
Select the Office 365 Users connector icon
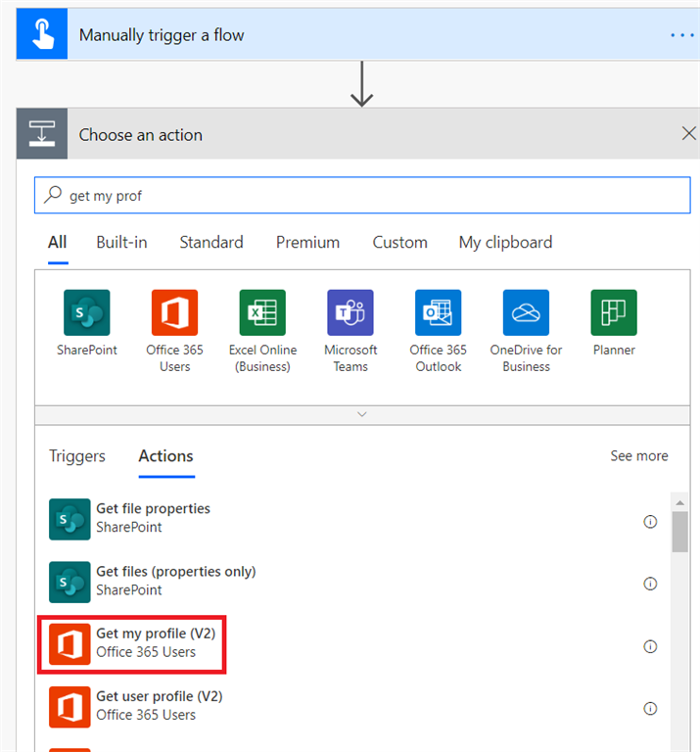[x=174, y=312]
